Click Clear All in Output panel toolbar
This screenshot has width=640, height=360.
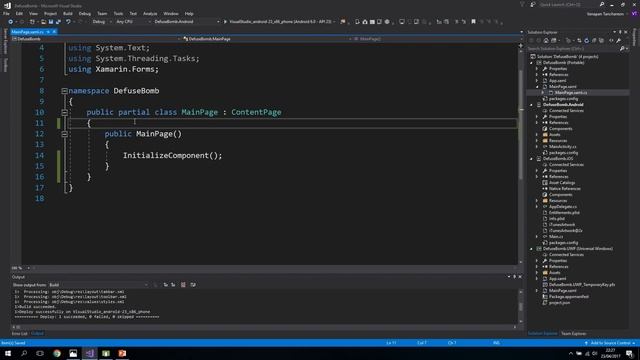click(183, 284)
